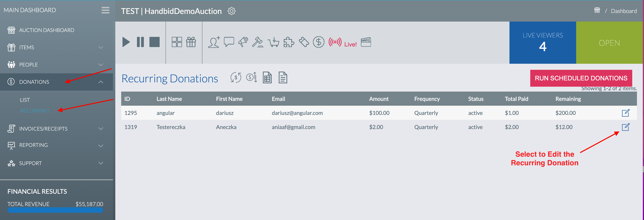Click email aniaaf@gmail.com
The width and height of the screenshot is (644, 220).
(294, 127)
